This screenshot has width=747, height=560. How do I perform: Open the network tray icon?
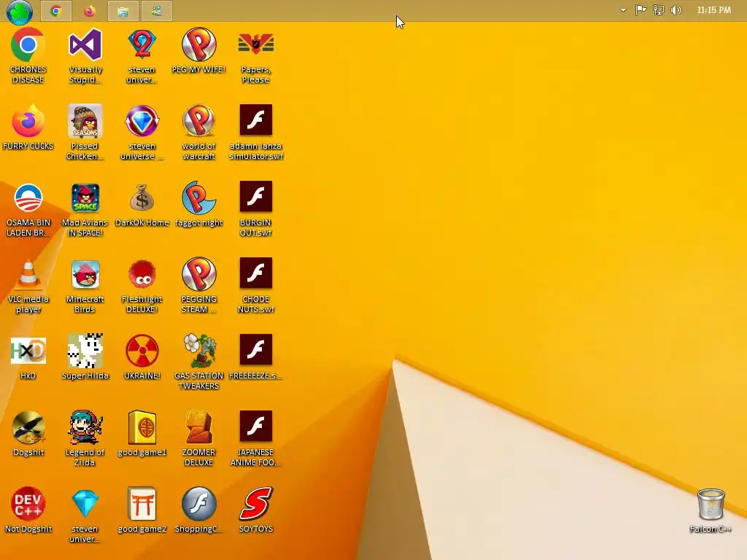[x=659, y=10]
